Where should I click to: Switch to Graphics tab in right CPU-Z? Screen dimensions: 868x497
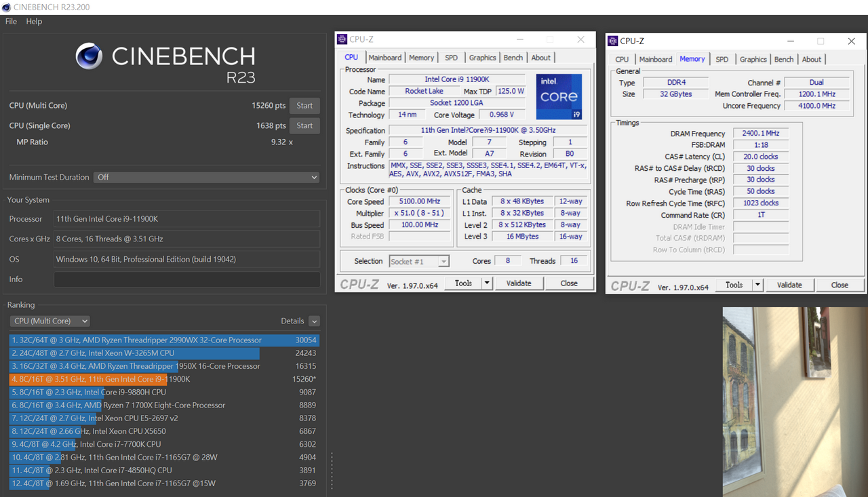coord(753,60)
